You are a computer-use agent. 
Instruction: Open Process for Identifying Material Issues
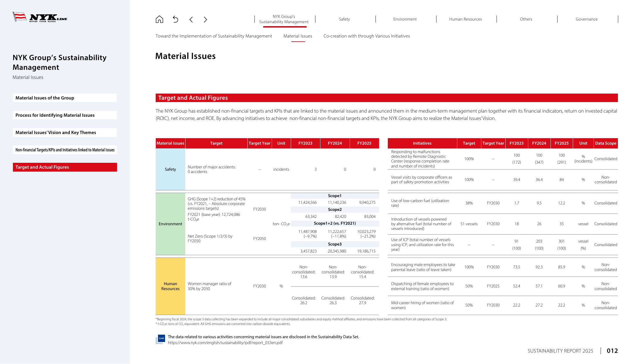[x=65, y=115]
